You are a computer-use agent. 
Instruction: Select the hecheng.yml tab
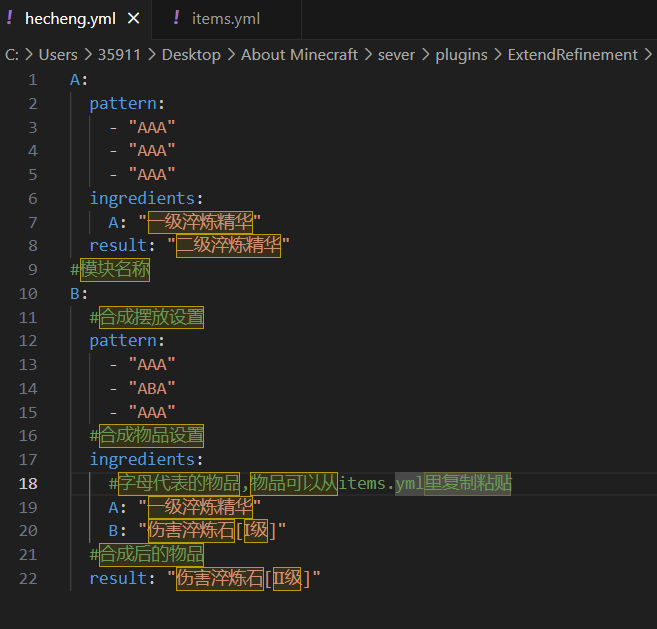coord(70,18)
